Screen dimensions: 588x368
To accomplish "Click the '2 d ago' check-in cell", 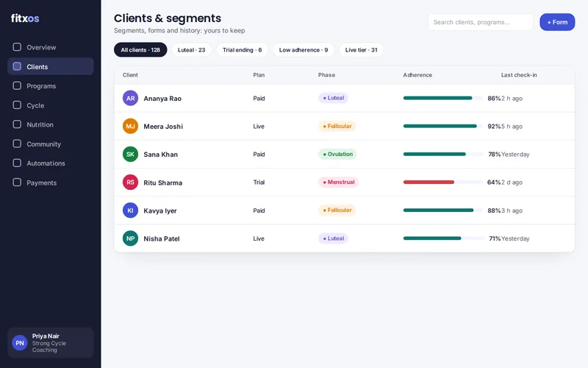I will pos(512,182).
